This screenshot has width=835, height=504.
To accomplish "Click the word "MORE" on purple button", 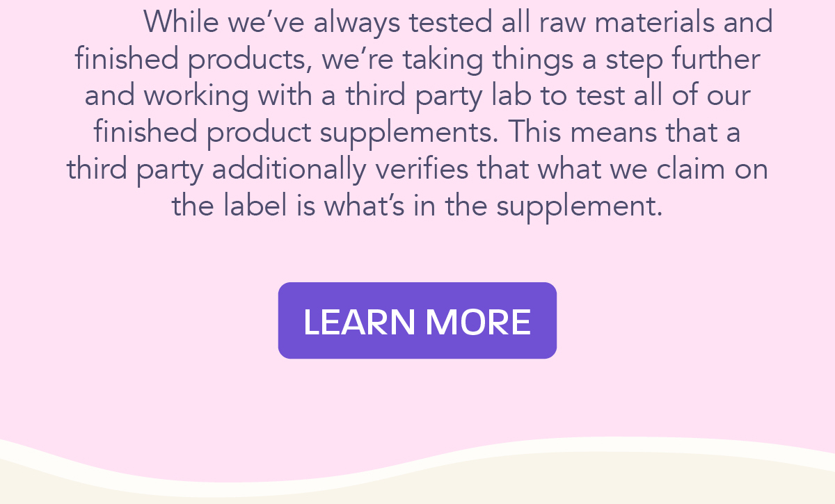I will [x=478, y=322].
